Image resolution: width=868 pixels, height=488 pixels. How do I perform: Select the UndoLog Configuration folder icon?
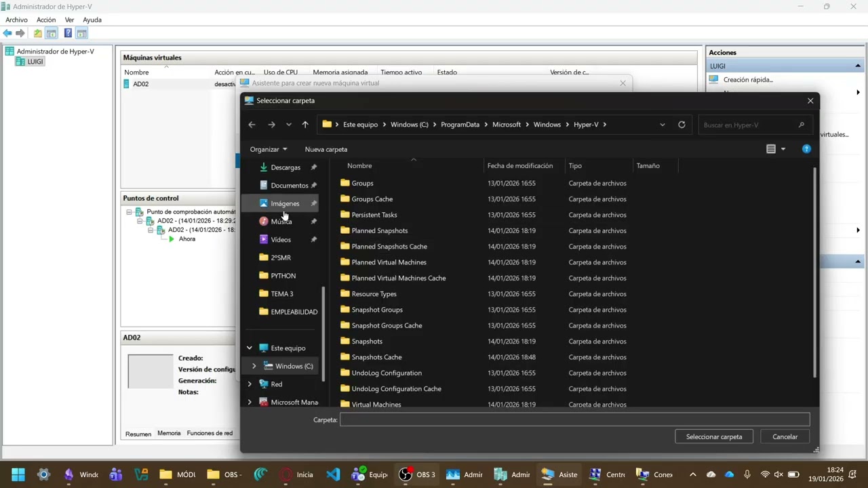click(345, 373)
